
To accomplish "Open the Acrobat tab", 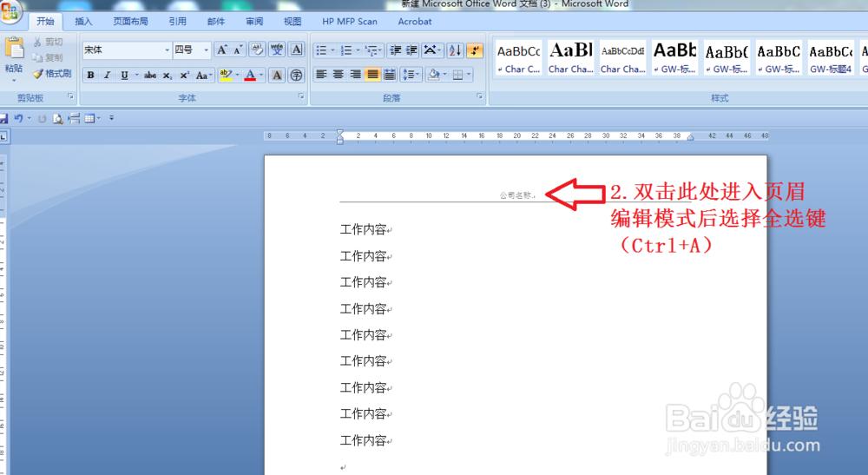I will tap(415, 22).
